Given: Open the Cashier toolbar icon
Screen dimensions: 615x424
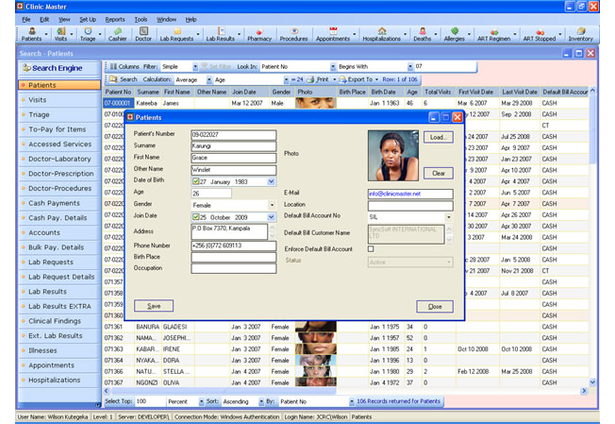Looking at the screenshot, I should pos(117,35).
